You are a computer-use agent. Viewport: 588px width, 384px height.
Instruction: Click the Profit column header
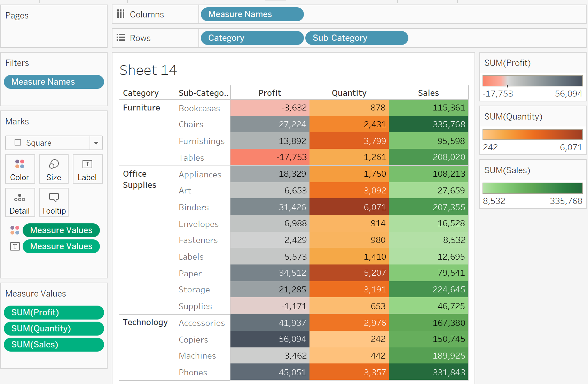(x=269, y=93)
